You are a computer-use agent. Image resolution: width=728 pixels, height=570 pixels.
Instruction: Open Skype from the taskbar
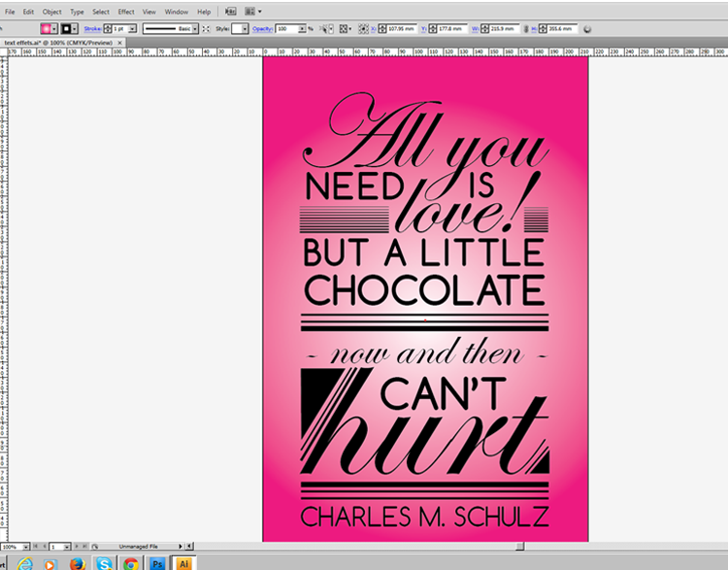click(x=104, y=563)
